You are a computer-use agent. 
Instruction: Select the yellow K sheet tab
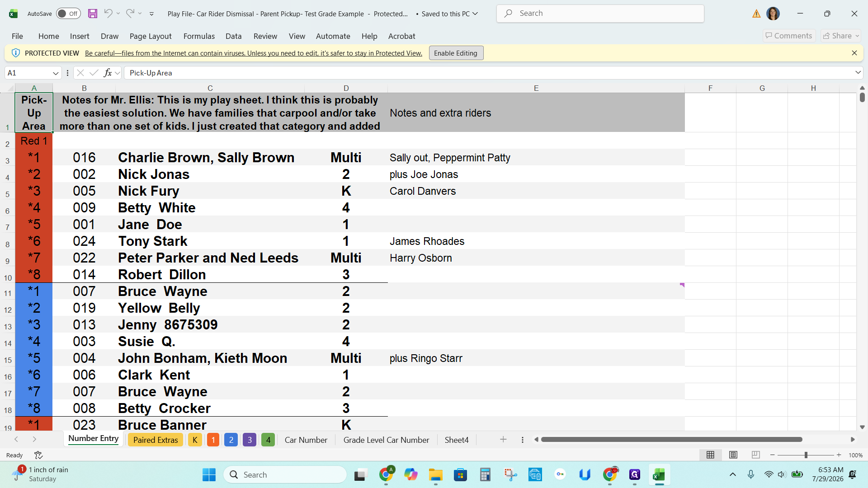195,440
